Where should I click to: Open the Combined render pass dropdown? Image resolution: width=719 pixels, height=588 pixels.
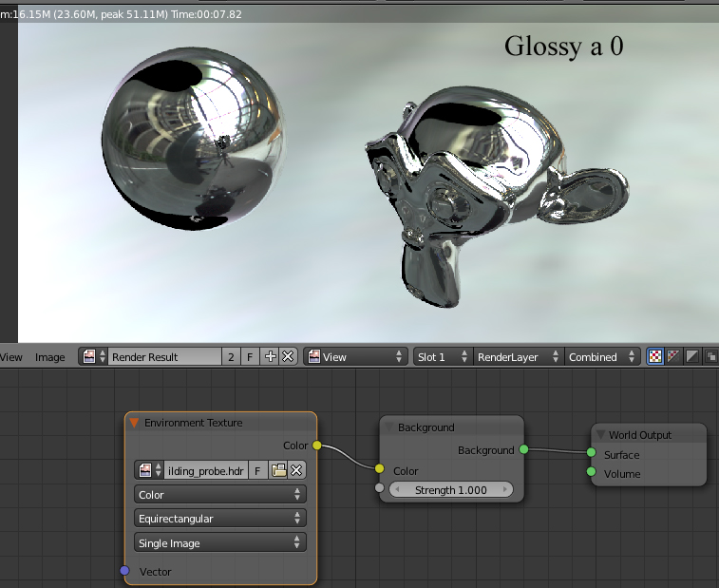(601, 356)
